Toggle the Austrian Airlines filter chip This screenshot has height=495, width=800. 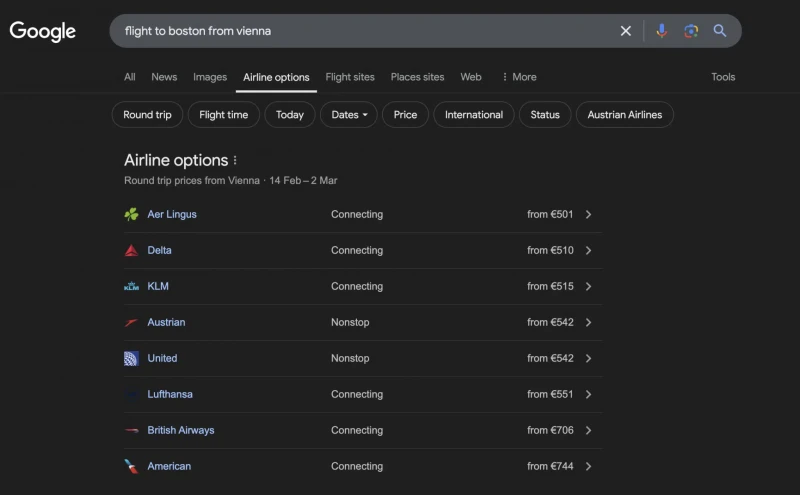[624, 115]
